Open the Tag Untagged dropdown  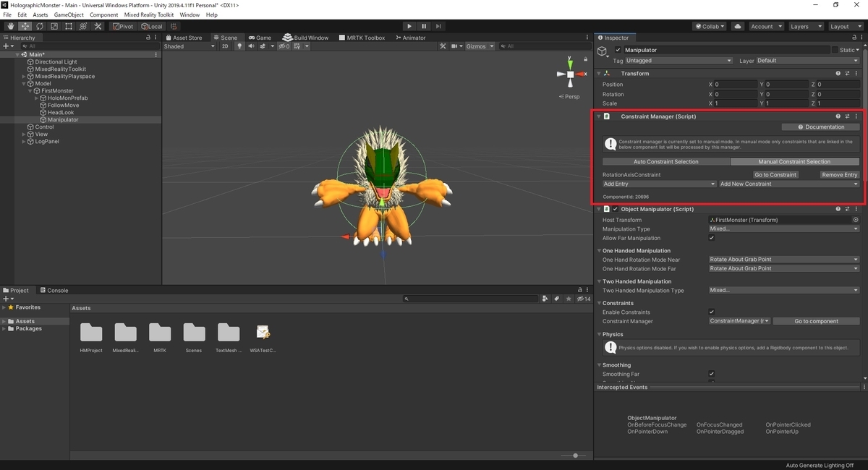point(679,61)
